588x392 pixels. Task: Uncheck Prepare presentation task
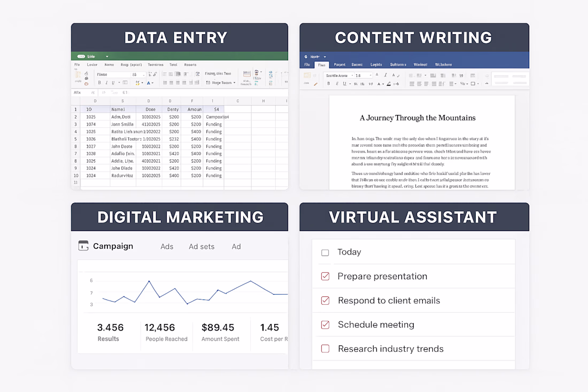point(325,276)
